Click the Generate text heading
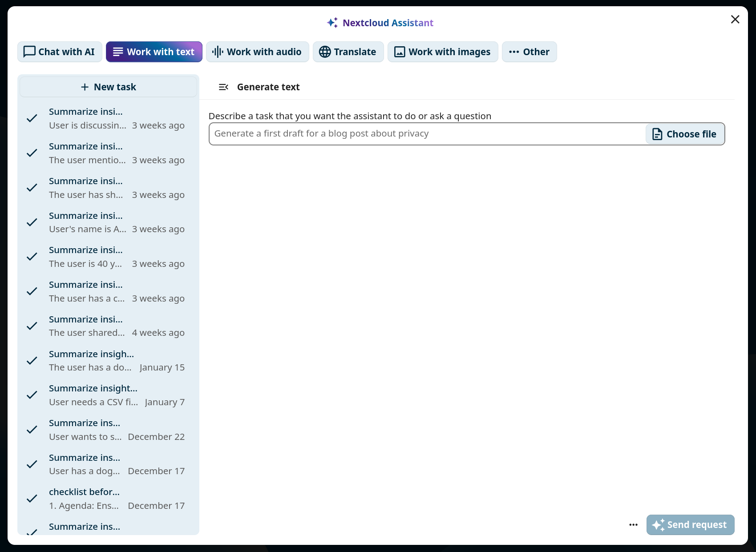 [268, 87]
